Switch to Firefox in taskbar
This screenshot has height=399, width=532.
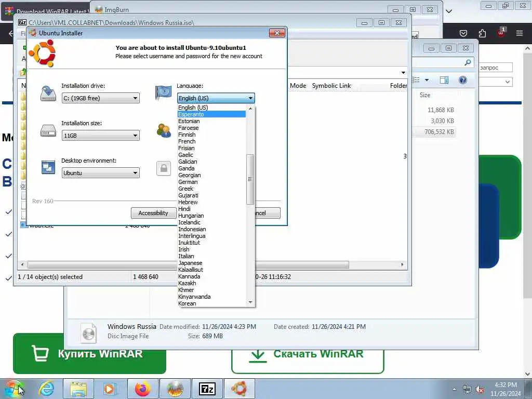[143, 389]
